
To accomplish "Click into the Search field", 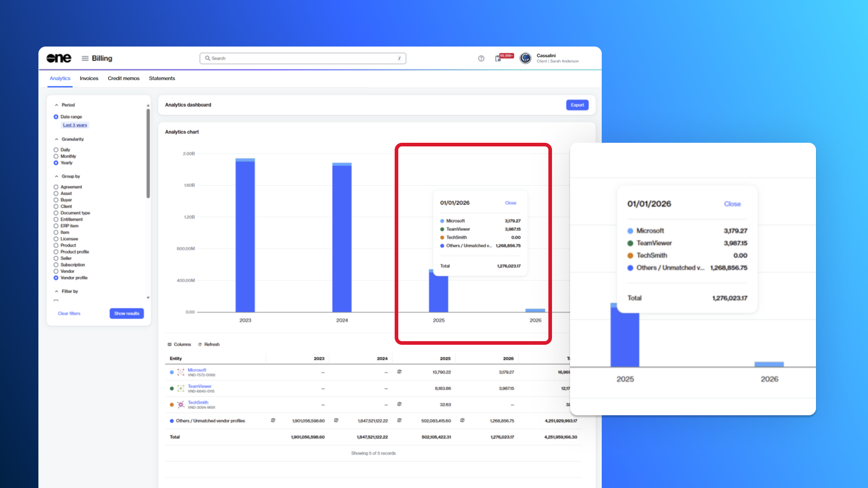I will pos(303,58).
